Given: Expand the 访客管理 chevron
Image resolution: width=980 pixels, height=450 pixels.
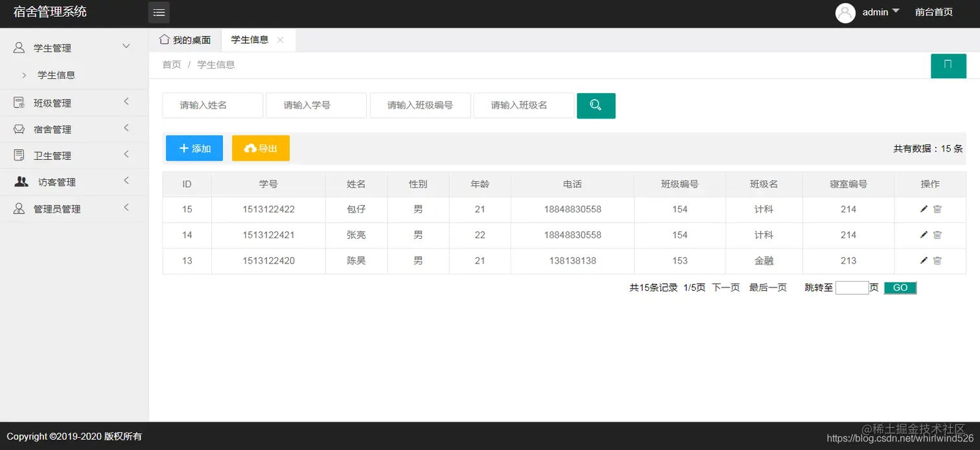Looking at the screenshot, I should (x=126, y=181).
